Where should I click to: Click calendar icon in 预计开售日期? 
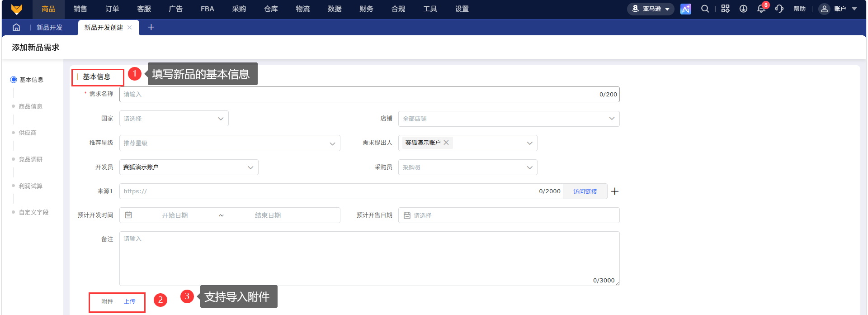point(407,215)
